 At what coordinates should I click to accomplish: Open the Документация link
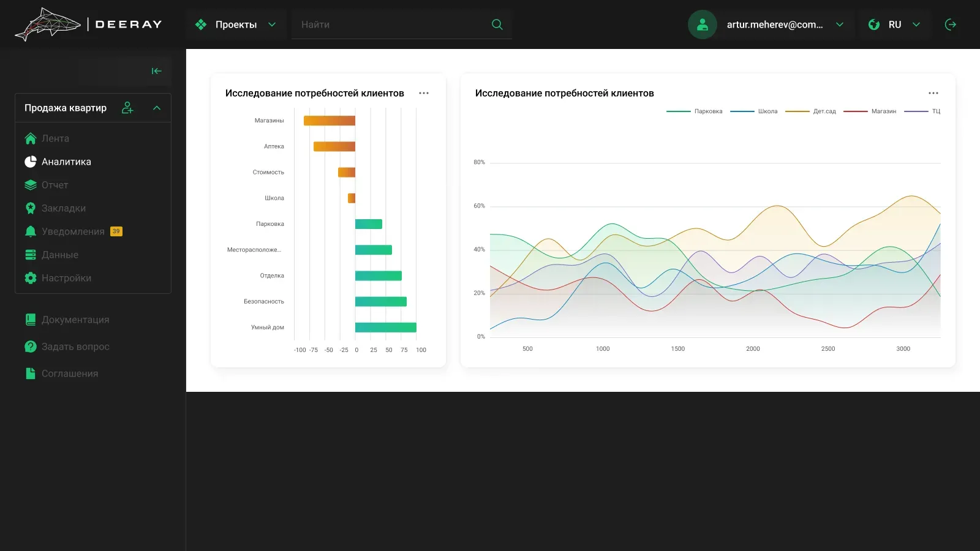67,320
